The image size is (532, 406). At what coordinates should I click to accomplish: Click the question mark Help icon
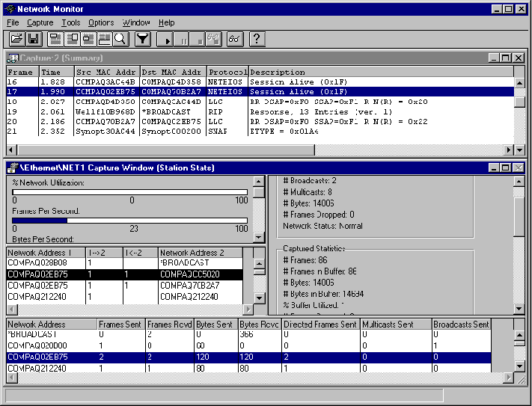point(257,39)
